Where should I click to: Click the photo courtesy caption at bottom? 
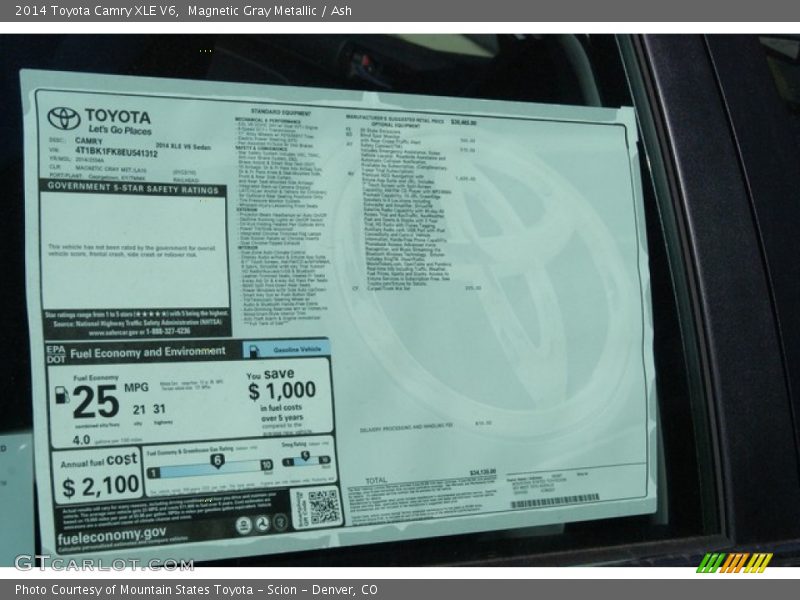[x=196, y=590]
